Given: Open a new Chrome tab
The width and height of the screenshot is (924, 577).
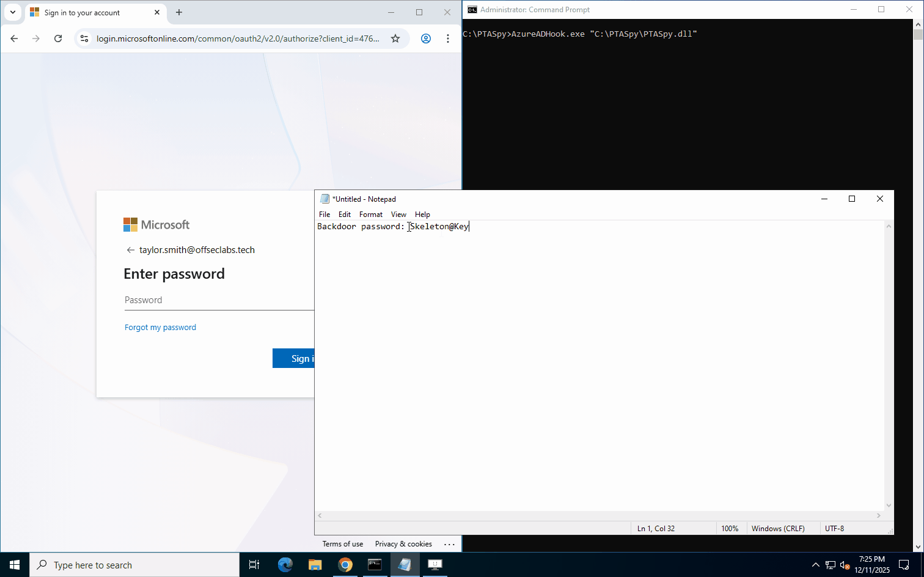Looking at the screenshot, I should coord(179,12).
